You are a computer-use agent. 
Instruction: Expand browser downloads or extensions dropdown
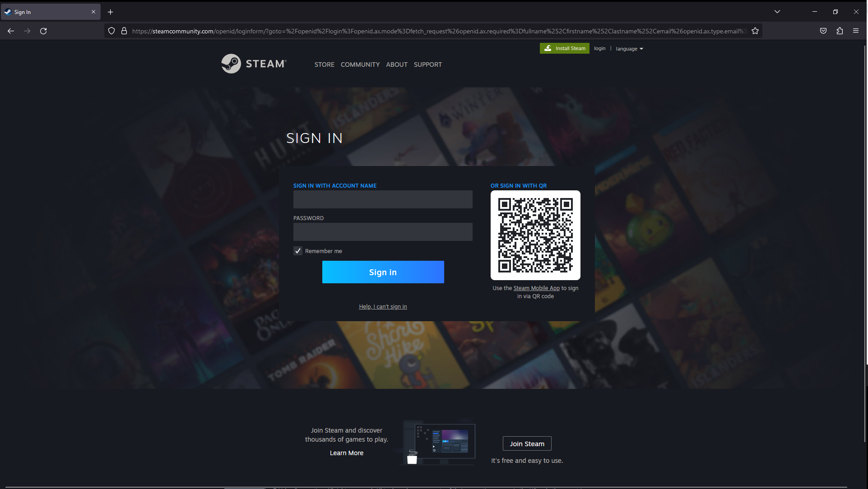point(840,31)
